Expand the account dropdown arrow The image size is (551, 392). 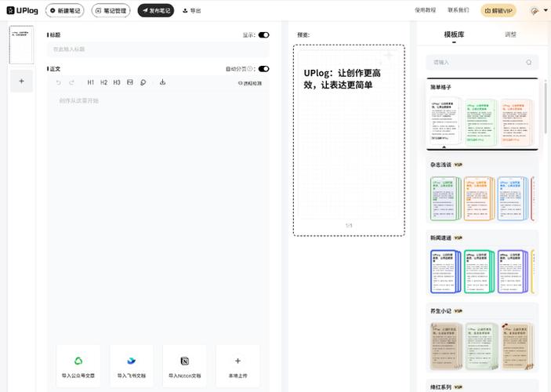546,10
